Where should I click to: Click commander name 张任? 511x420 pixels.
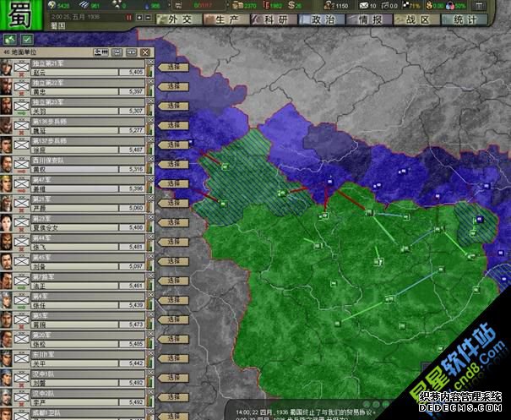39,306
